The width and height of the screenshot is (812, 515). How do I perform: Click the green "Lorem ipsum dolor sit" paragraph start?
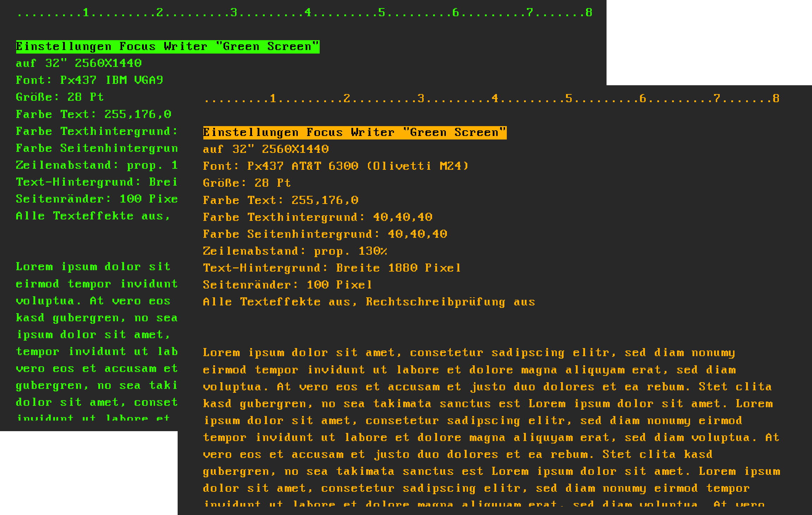(x=93, y=267)
